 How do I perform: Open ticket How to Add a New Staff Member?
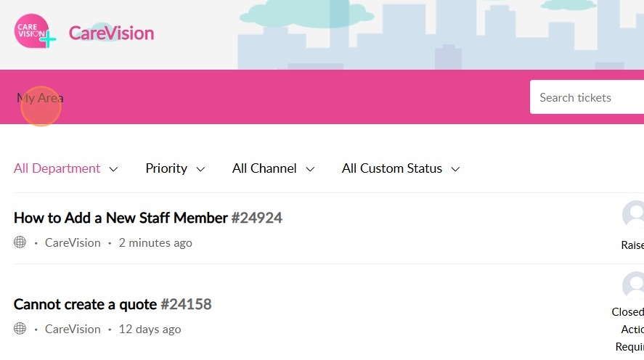pyautogui.click(x=121, y=218)
